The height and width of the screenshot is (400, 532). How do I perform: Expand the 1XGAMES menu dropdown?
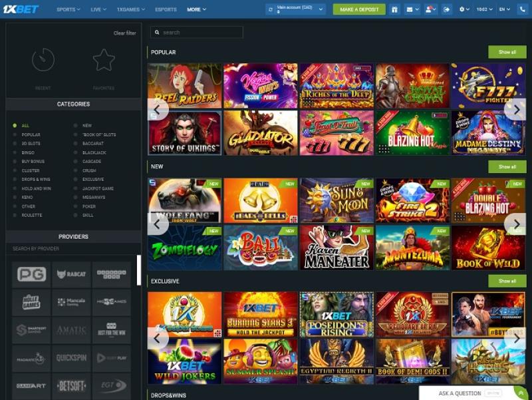click(x=130, y=9)
